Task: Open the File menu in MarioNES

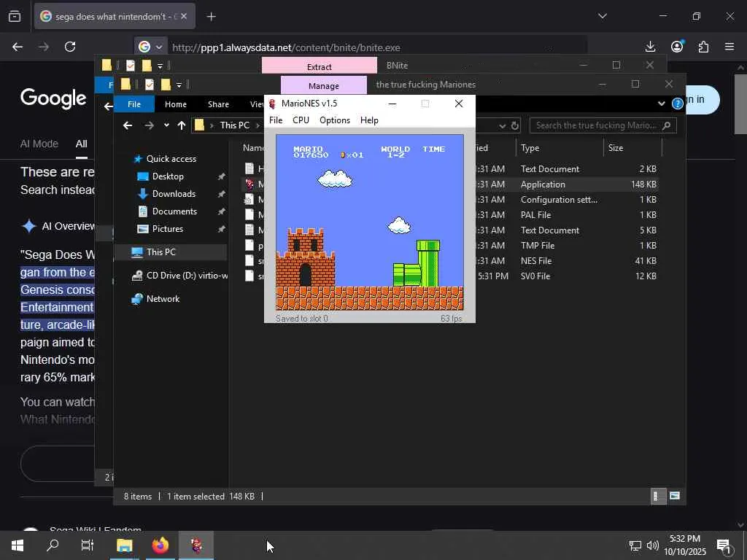Action: coord(276,120)
